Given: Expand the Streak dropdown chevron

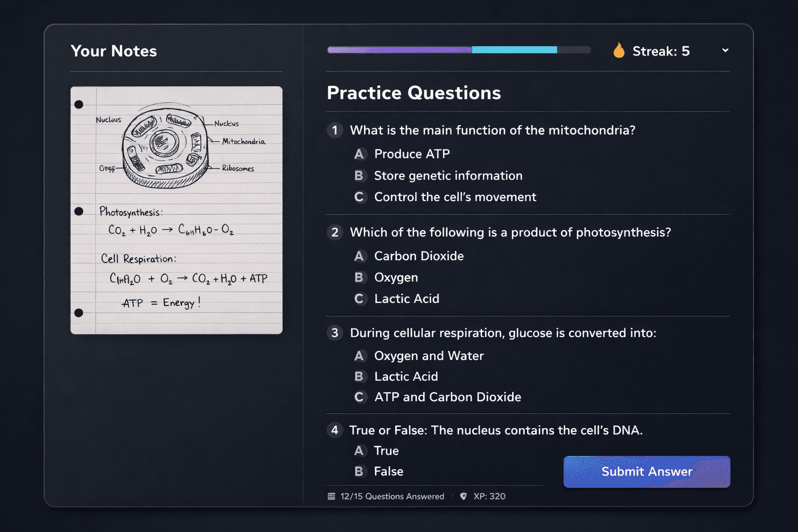Looking at the screenshot, I should pyautogui.click(x=725, y=50).
